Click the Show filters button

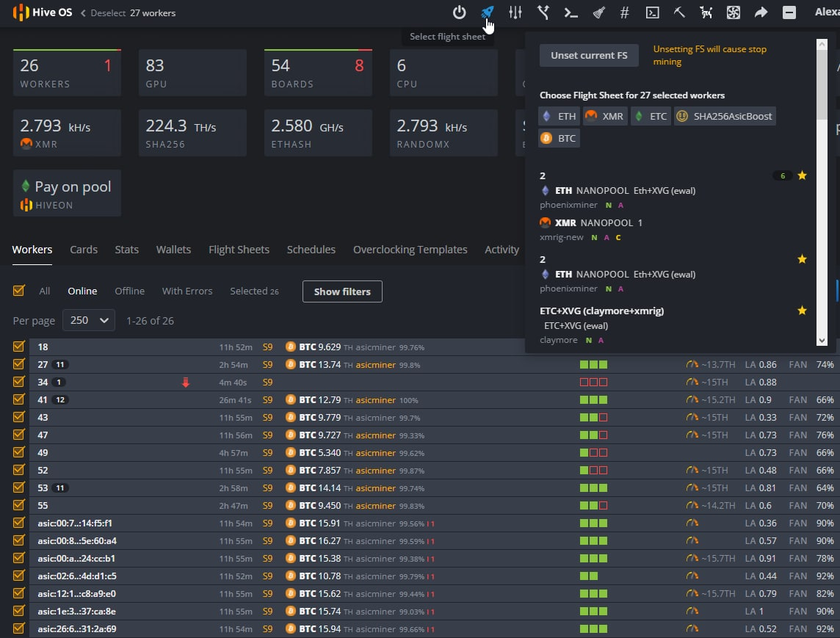(x=342, y=291)
